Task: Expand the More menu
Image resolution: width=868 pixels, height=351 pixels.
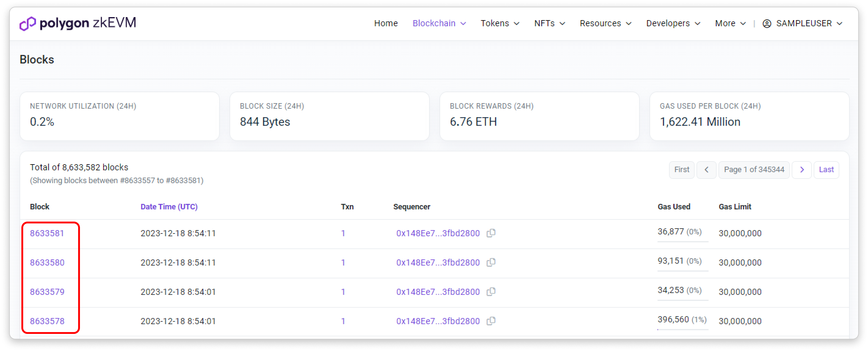Action: (x=730, y=23)
